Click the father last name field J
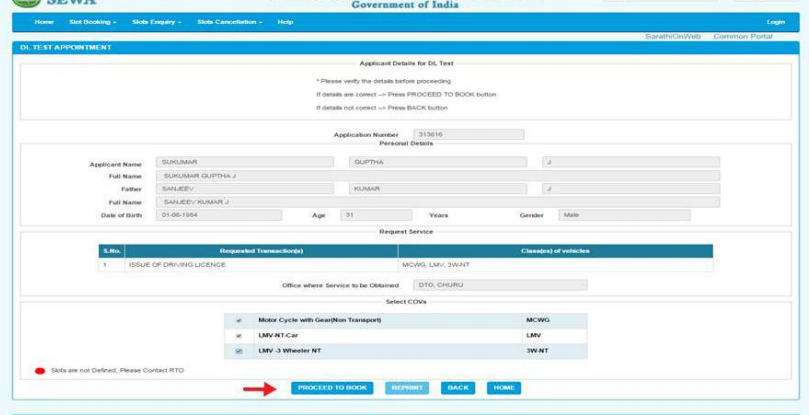The width and height of the screenshot is (809, 415). click(x=631, y=189)
